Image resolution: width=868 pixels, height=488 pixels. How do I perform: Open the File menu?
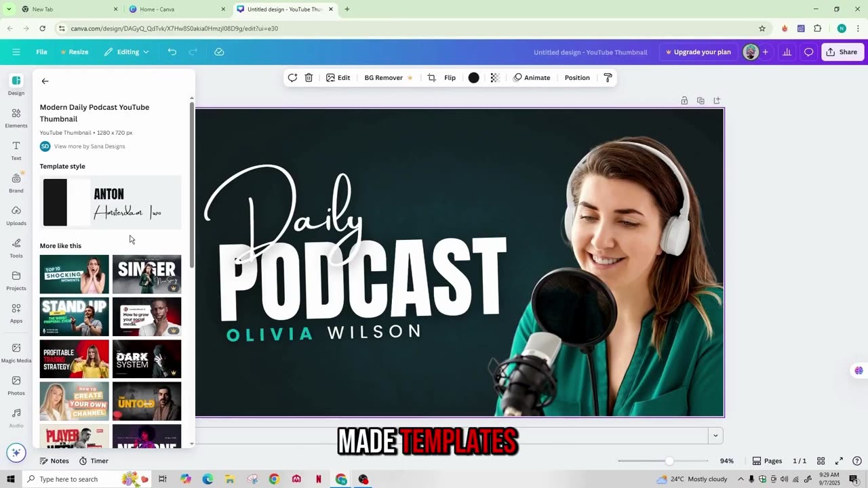click(41, 52)
